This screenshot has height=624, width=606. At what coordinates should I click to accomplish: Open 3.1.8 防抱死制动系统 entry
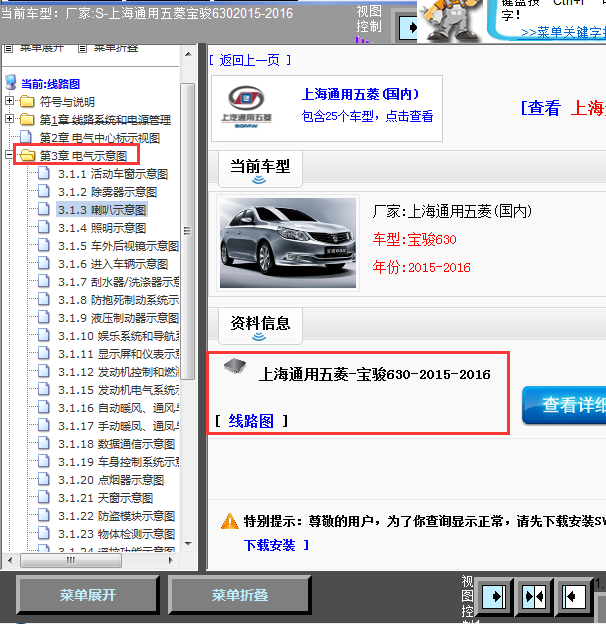pos(119,300)
